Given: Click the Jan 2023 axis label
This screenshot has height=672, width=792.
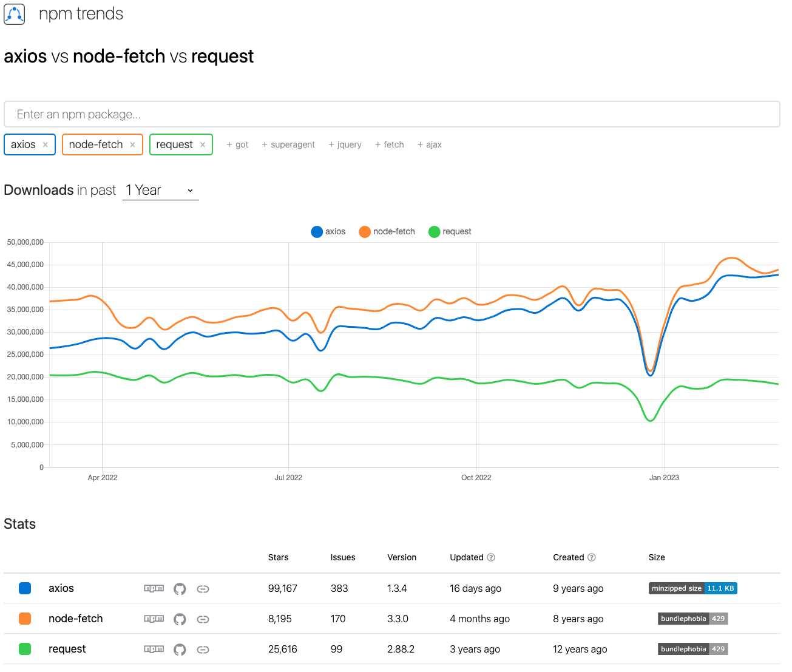Looking at the screenshot, I should 664,478.
